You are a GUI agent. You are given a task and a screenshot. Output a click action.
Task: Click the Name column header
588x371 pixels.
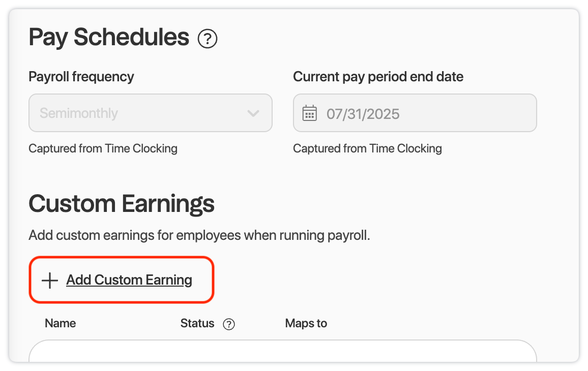tap(61, 323)
